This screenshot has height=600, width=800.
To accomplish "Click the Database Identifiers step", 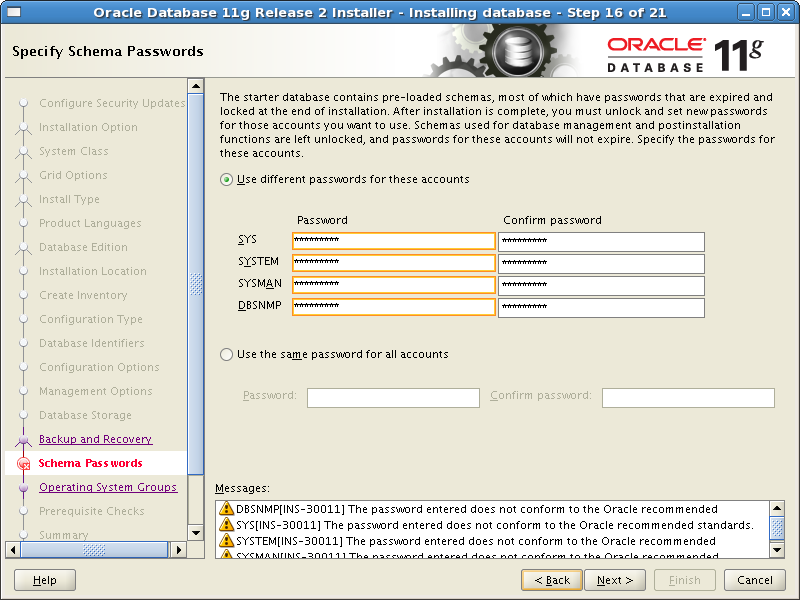I will pyautogui.click(x=92, y=343).
